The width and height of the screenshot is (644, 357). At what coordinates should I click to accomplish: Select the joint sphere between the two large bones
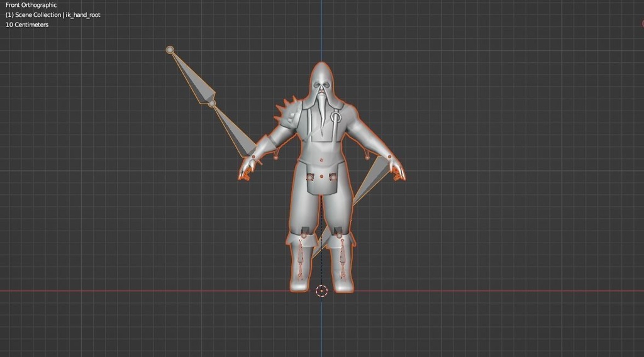[211, 104]
